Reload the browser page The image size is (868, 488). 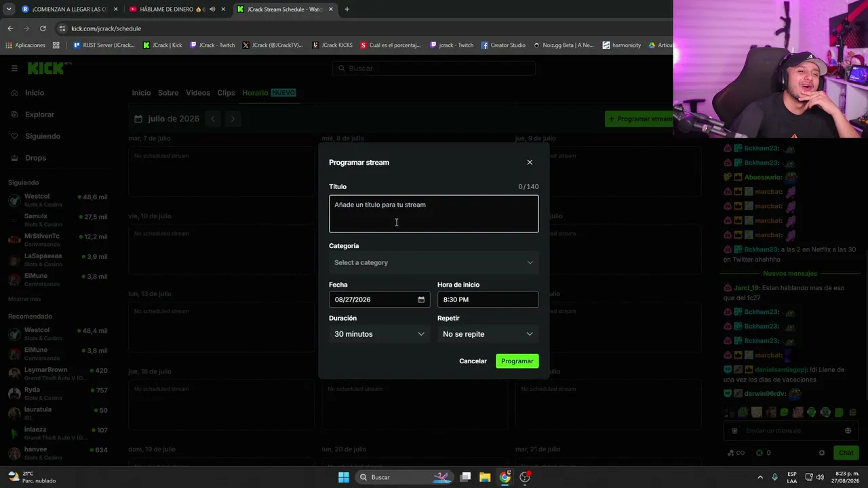point(43,28)
